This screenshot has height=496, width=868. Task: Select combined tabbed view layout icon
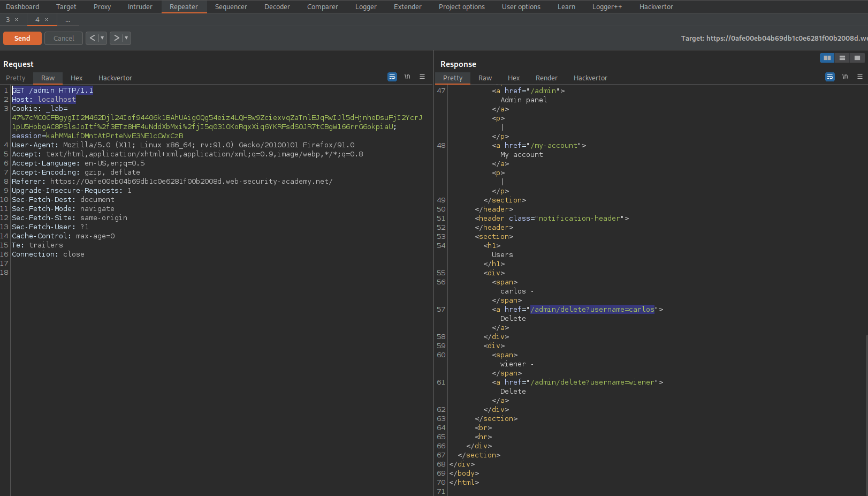[x=857, y=58]
